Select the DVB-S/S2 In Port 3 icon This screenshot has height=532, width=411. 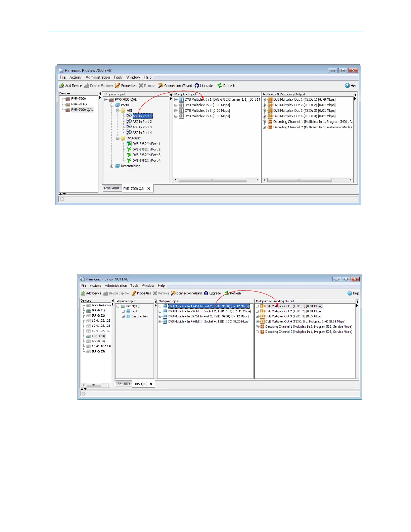(x=129, y=155)
